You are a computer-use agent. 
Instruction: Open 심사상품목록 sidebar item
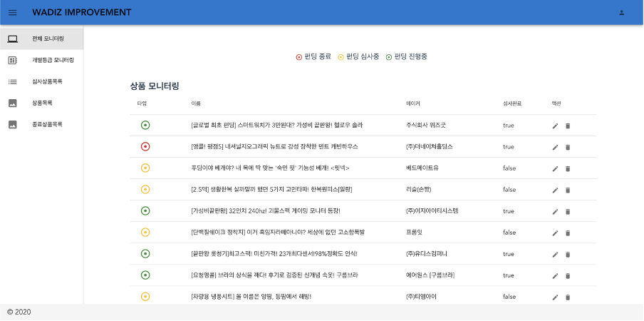[41, 82]
